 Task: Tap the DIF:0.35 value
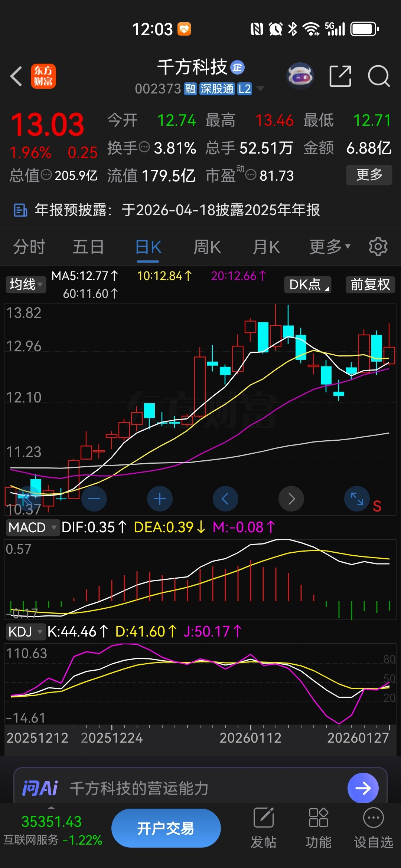(x=94, y=527)
